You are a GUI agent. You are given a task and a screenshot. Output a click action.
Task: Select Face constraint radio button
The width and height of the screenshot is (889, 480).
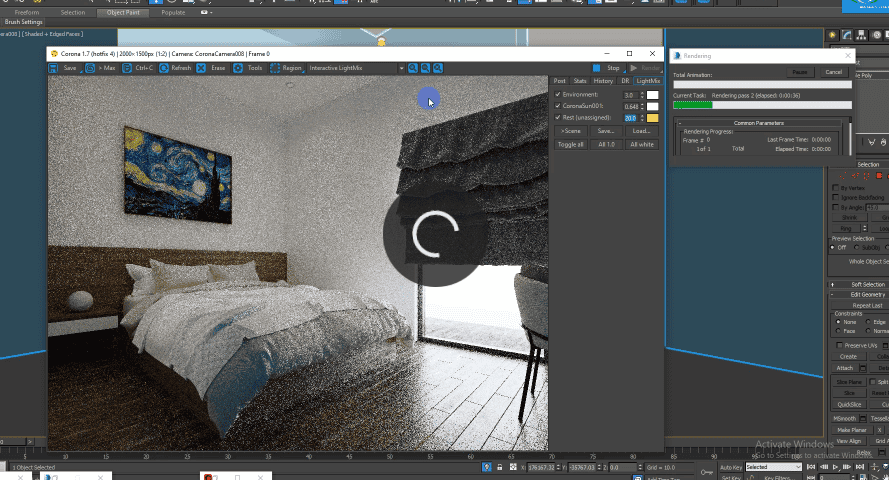[x=839, y=331]
